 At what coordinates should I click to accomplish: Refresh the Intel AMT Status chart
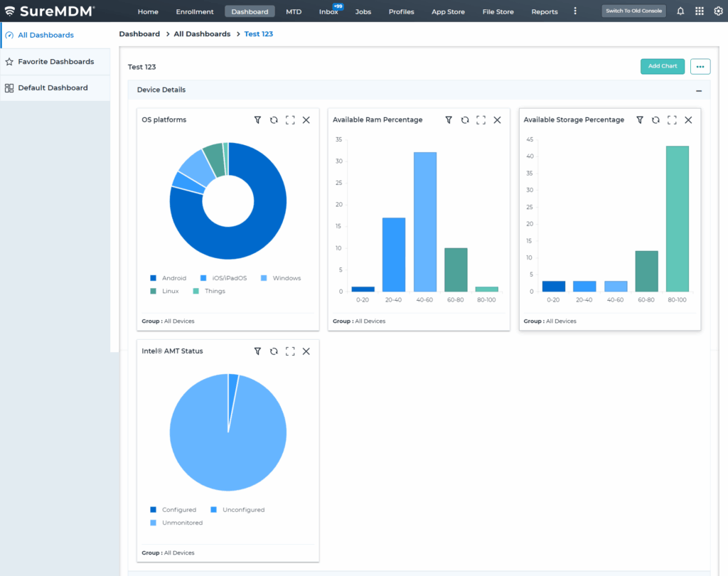(274, 351)
